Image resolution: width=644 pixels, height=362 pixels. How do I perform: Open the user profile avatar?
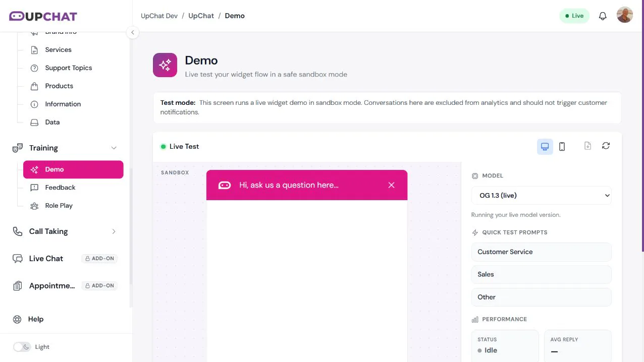click(625, 15)
